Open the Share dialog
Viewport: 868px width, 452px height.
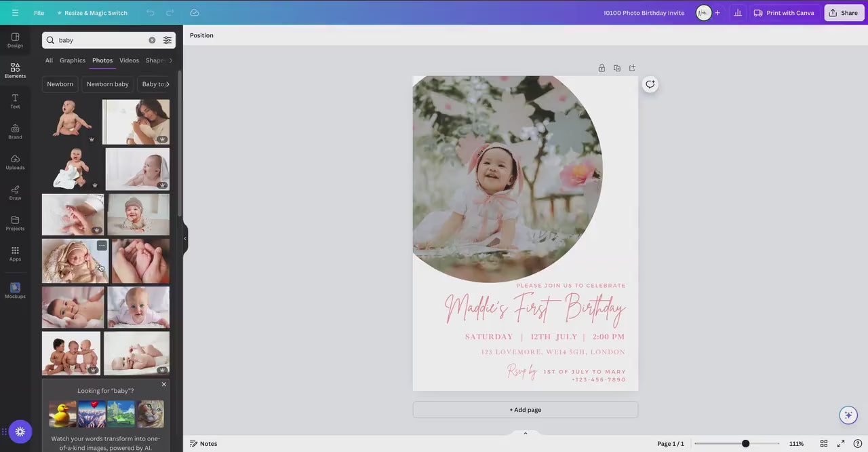click(x=844, y=13)
